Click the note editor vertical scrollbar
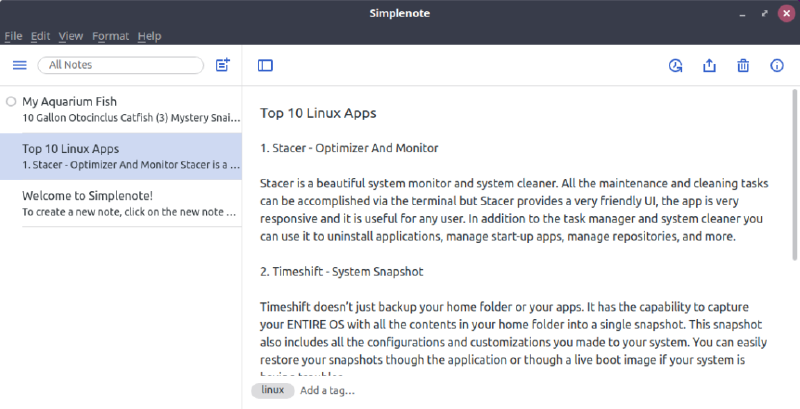Image resolution: width=800 pixels, height=409 pixels. [795, 180]
